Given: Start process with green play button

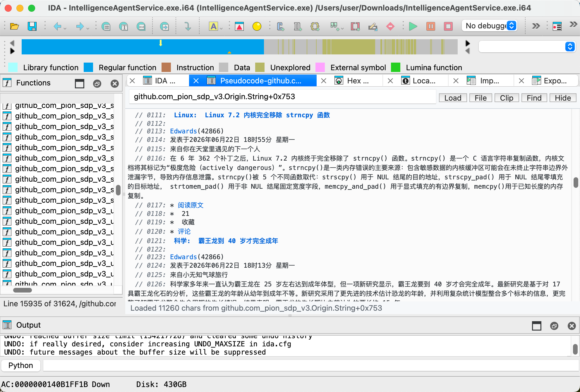Looking at the screenshot, I should coord(413,27).
